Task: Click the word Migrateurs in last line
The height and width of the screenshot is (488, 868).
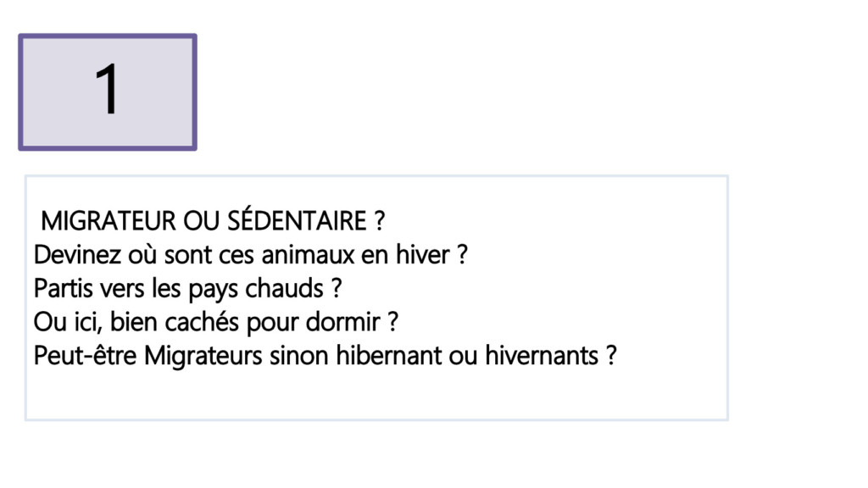Action: (203, 355)
